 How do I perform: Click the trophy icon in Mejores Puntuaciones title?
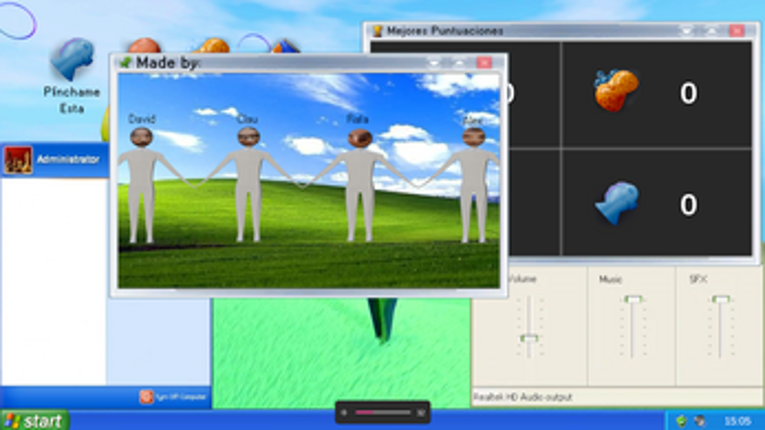[x=377, y=31]
